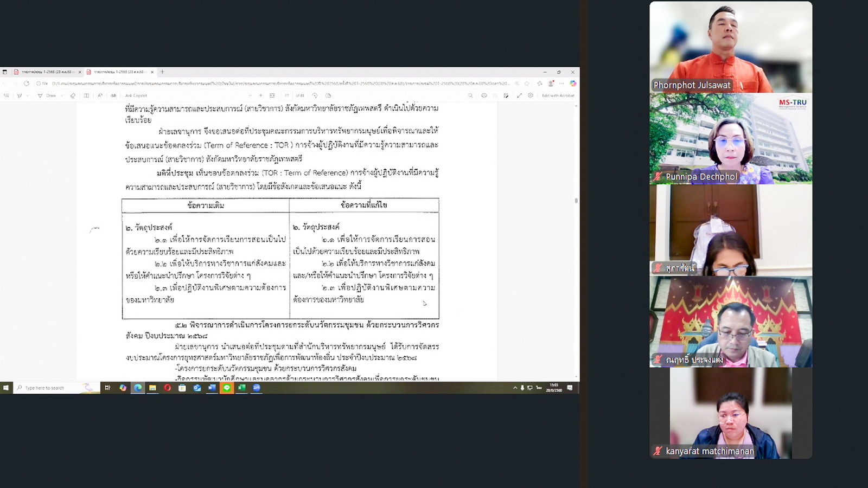
Task: Click Edit with Acrobat
Action: click(x=558, y=95)
